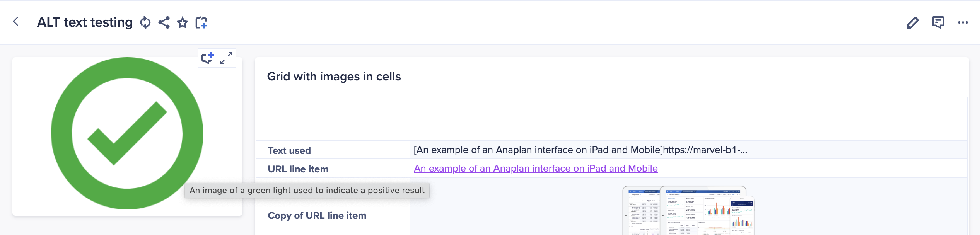This screenshot has height=235, width=980.
Task: Expand image card to full screen
Action: pyautogui.click(x=226, y=58)
